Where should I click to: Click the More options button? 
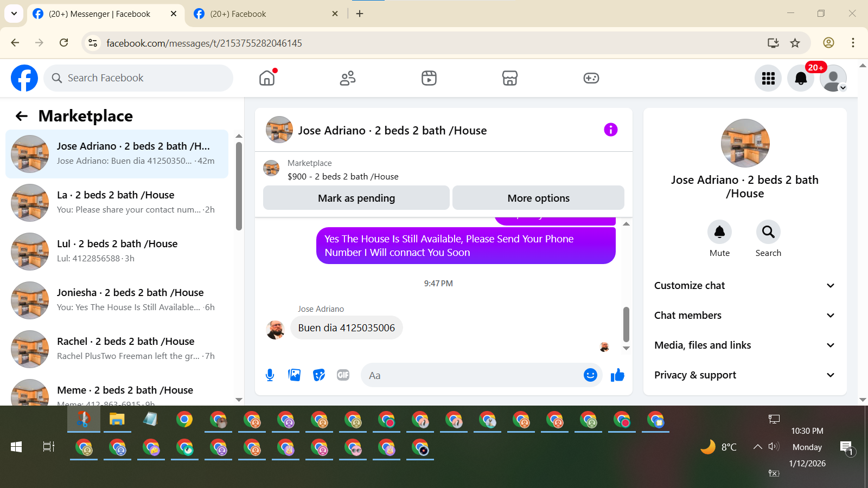tap(538, 198)
